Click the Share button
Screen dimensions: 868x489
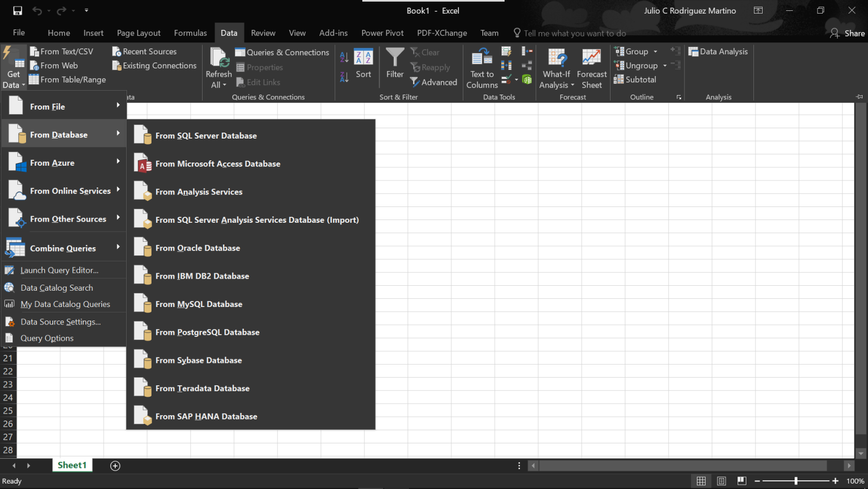(847, 33)
